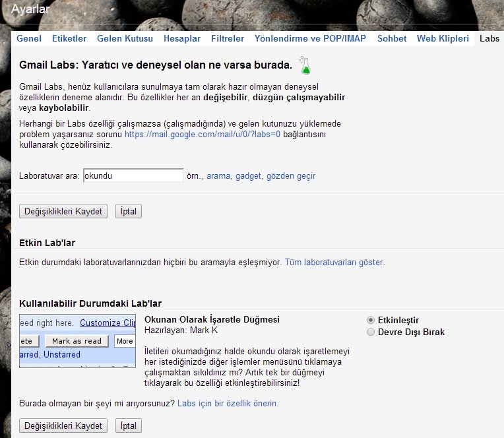
Task: Click the 'gadget' example search link
Action: (248, 176)
